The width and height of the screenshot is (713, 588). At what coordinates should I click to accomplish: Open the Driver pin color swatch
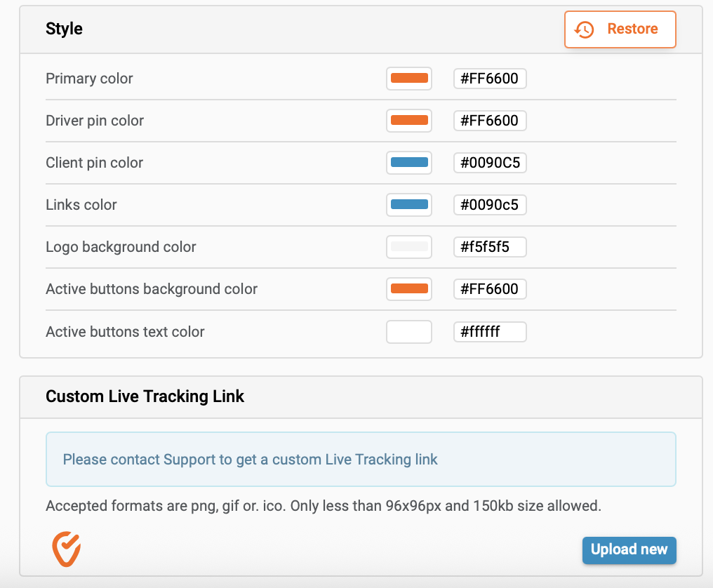[409, 121]
